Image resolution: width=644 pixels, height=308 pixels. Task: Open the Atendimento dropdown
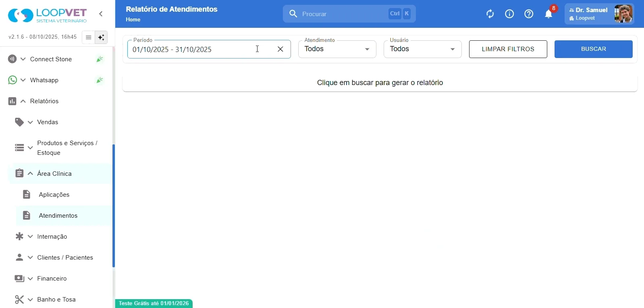click(x=337, y=49)
